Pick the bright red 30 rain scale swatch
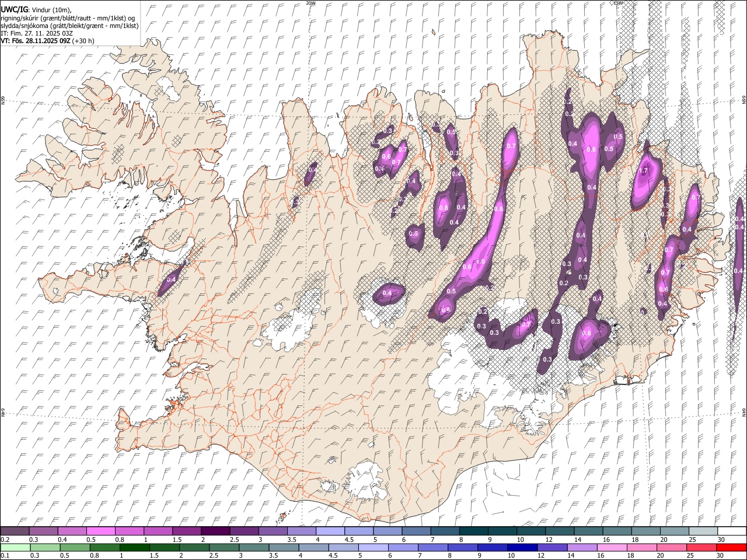 click(731, 548)
